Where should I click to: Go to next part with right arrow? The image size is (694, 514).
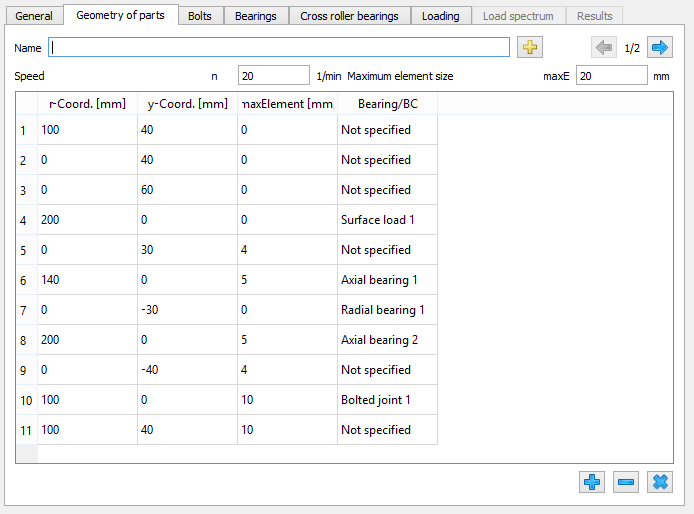click(x=659, y=47)
